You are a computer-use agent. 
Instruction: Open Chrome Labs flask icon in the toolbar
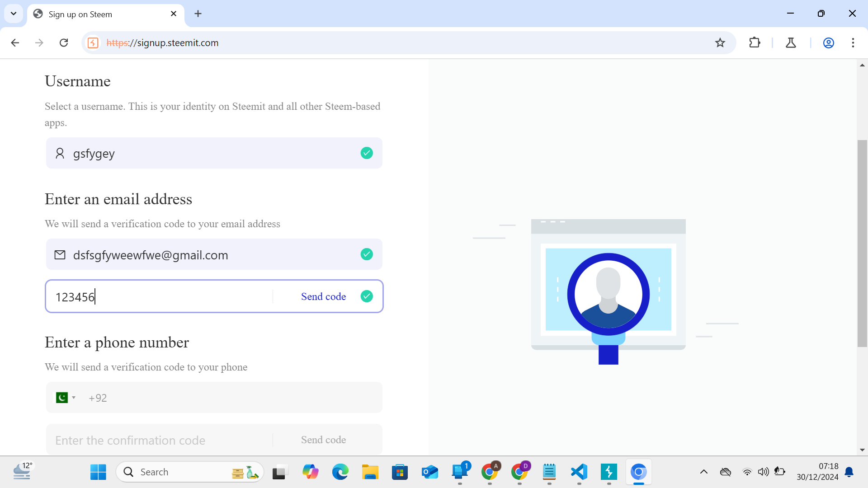[791, 43]
